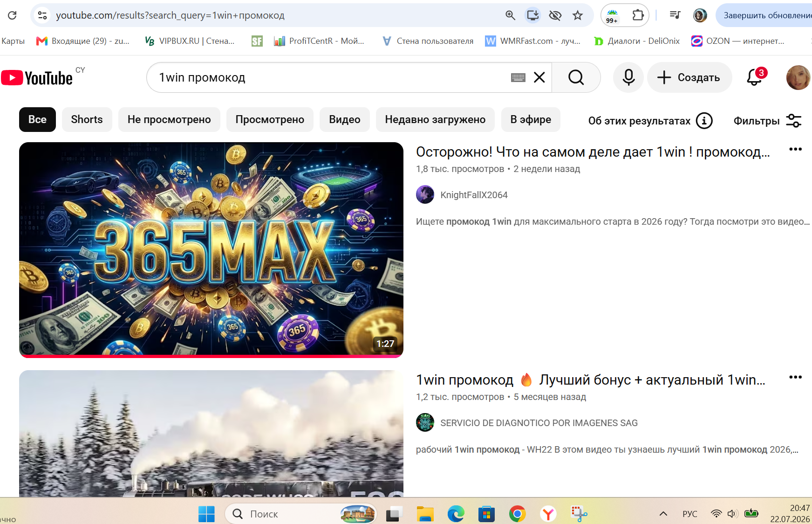Open the Gmail Входящие bookmark
812x524 pixels.
[83, 41]
